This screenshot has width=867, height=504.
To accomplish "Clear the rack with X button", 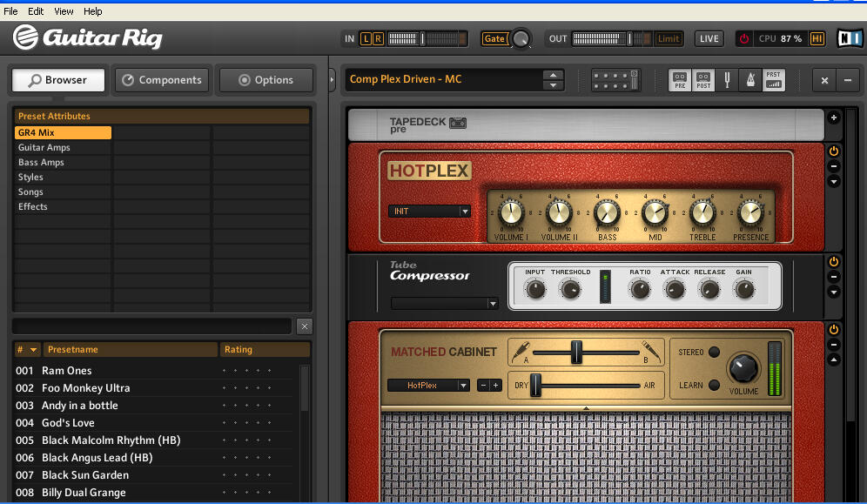I will point(824,80).
